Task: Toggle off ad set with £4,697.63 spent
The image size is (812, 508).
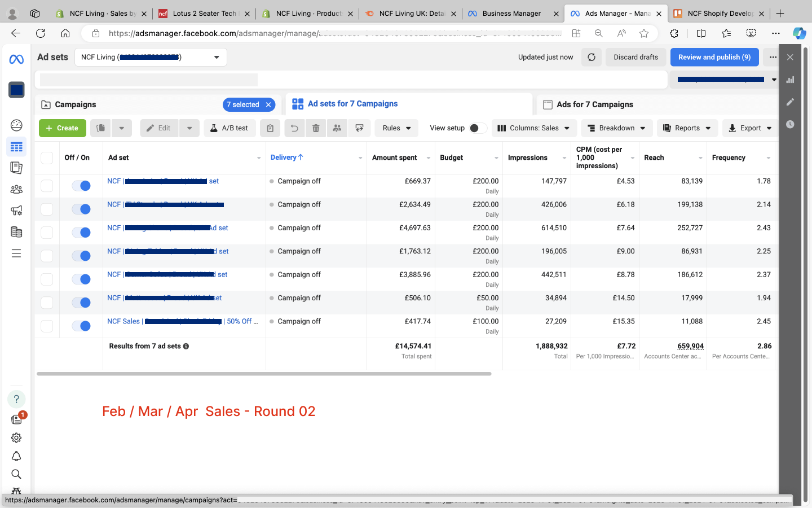Action: [x=81, y=233]
